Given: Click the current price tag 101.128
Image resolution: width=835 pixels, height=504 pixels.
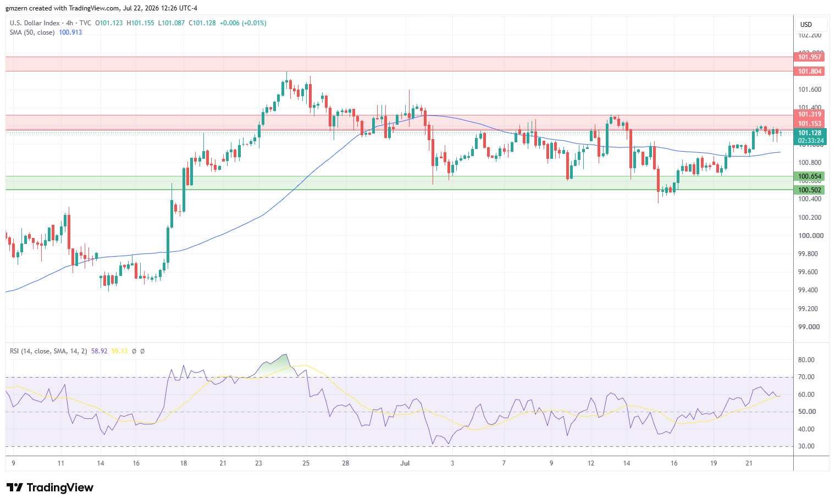Looking at the screenshot, I should pos(810,133).
